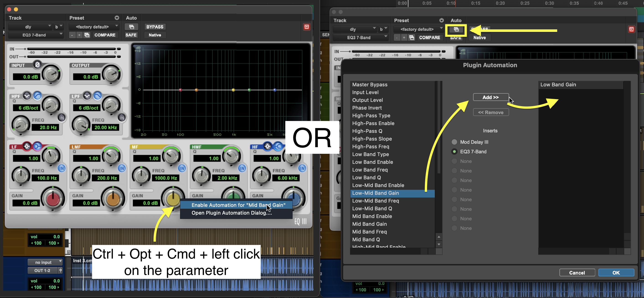Click scroll down arrow in parameter list

pyautogui.click(x=439, y=244)
